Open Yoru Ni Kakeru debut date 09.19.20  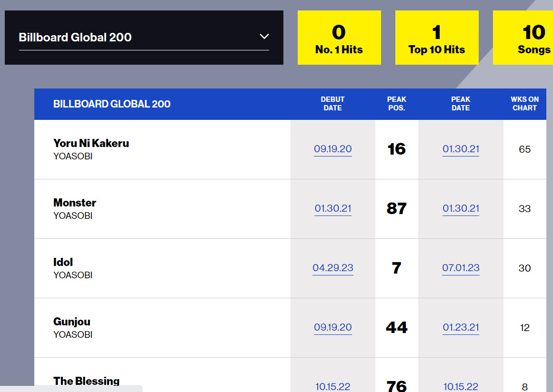coord(332,149)
